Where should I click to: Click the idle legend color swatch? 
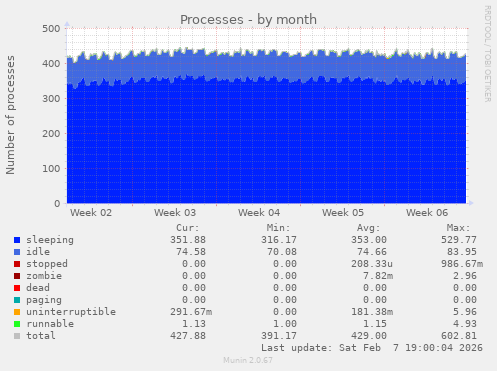pyautogui.click(x=17, y=252)
